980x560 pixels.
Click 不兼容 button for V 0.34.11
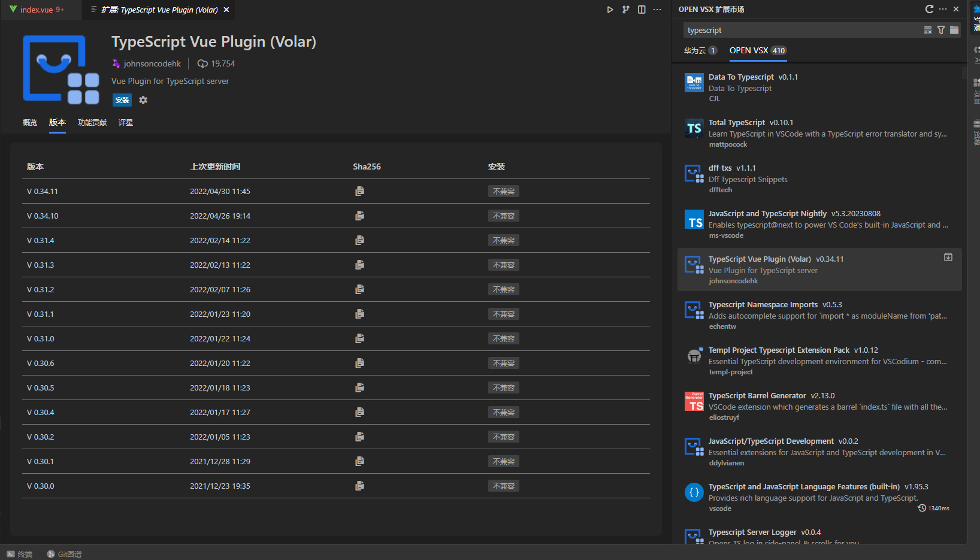(504, 191)
